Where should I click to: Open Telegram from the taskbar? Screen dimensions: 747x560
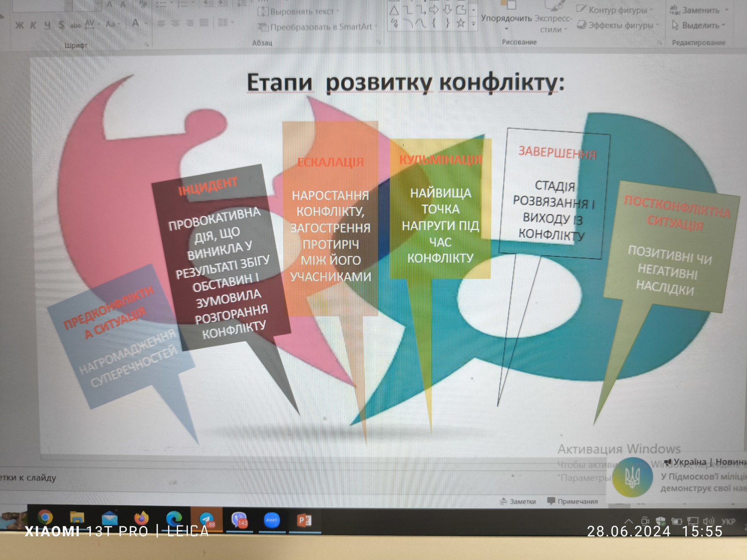click(x=206, y=520)
